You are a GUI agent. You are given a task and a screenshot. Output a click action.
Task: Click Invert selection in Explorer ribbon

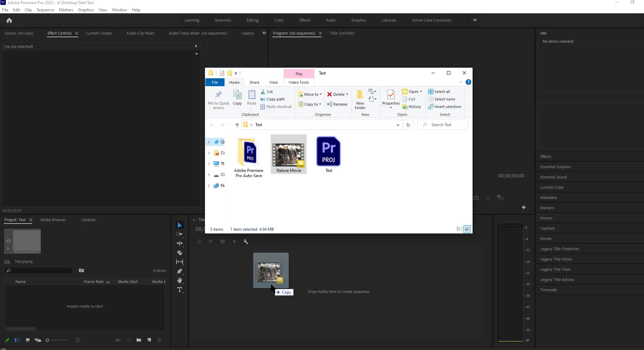tap(445, 107)
